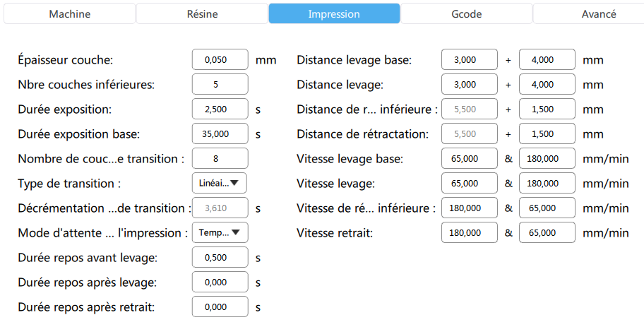This screenshot has height=327, width=644.
Task: Edit the Nbre couches inférieures field
Action: pos(220,85)
